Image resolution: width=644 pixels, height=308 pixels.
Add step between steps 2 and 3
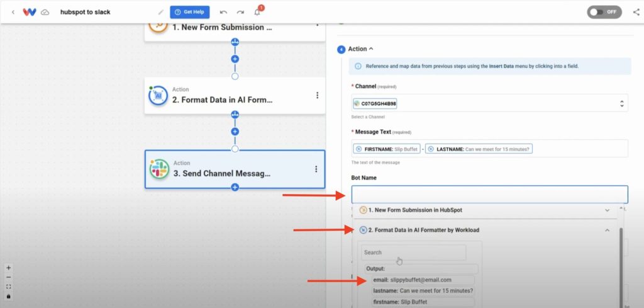coord(235,132)
